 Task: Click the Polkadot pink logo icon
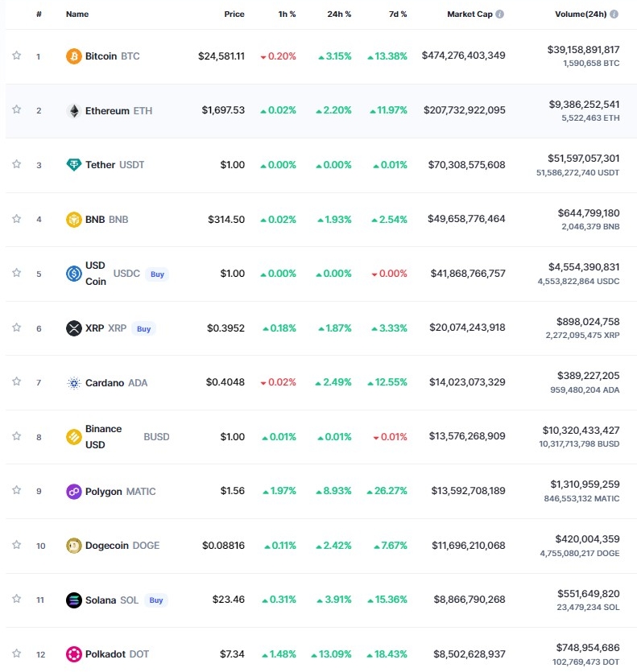pos(74,654)
